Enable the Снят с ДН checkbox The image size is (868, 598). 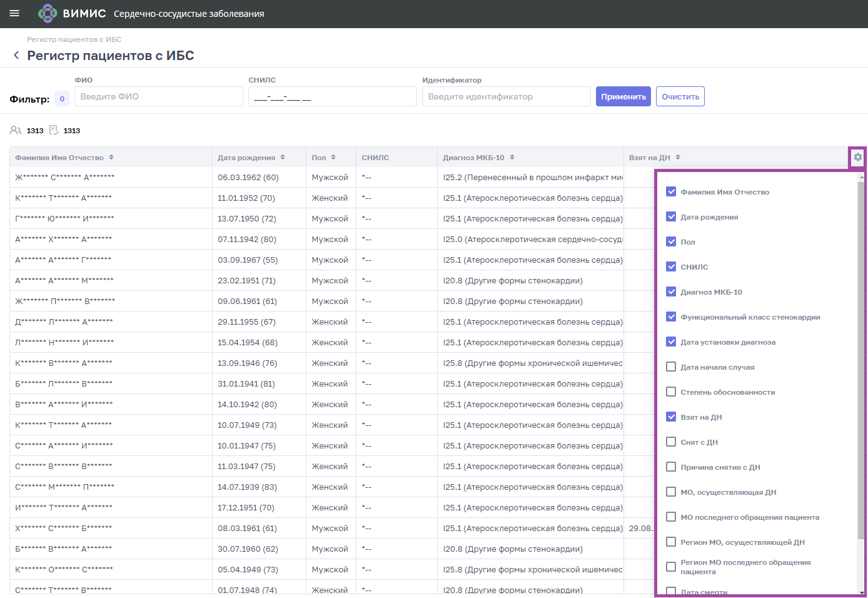[671, 442]
